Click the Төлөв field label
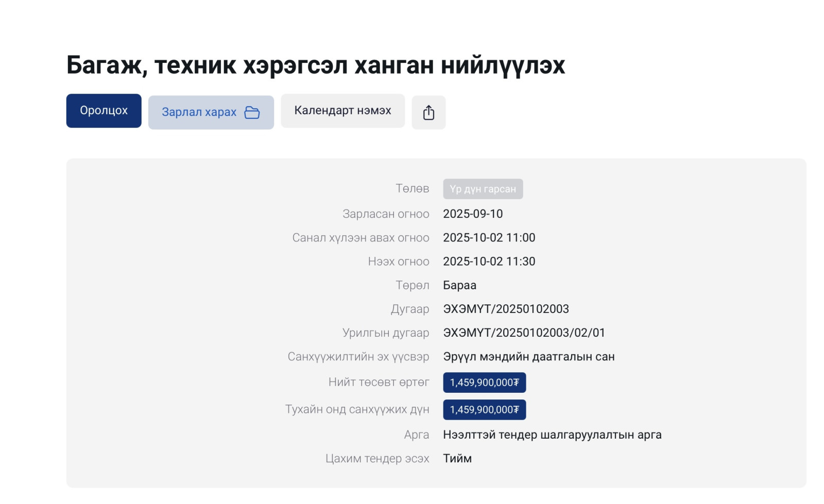824x504 pixels. click(x=412, y=188)
